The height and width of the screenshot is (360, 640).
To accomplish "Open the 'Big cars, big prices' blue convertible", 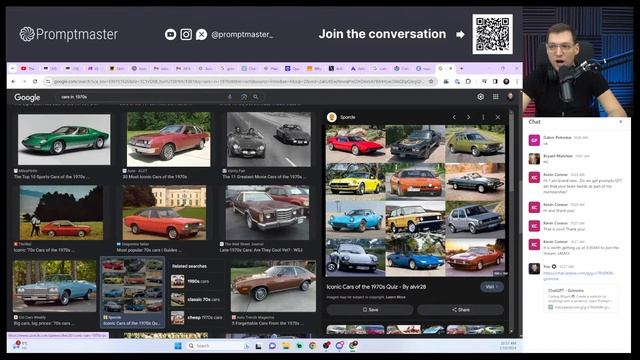I will point(55,286).
